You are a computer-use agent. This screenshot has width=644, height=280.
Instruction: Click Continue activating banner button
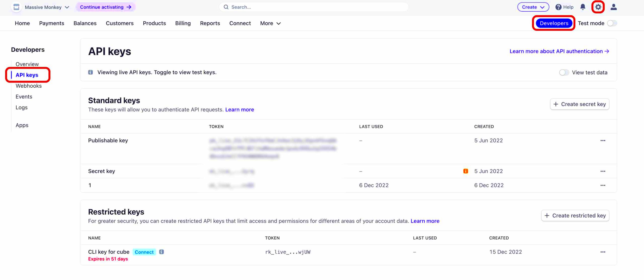106,7
